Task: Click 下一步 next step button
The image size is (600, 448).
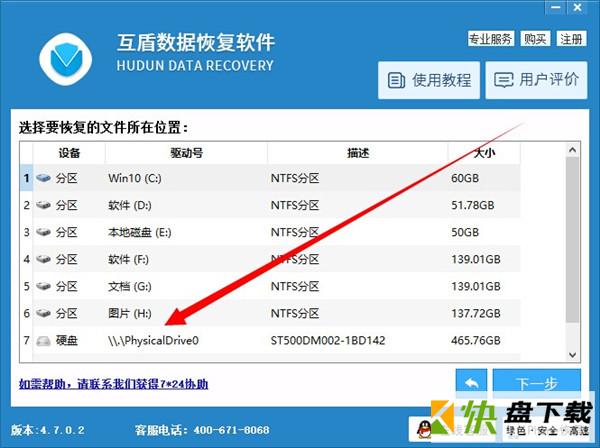Action: [x=536, y=383]
